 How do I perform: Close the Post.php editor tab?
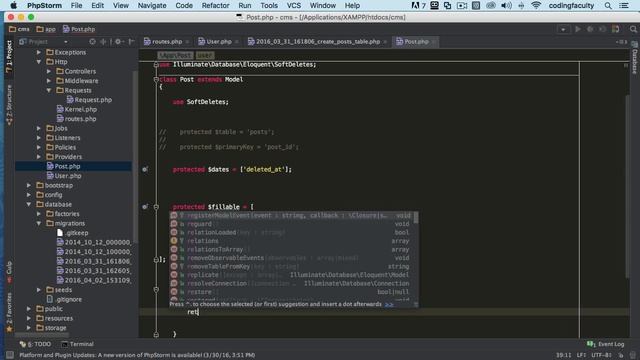433,42
